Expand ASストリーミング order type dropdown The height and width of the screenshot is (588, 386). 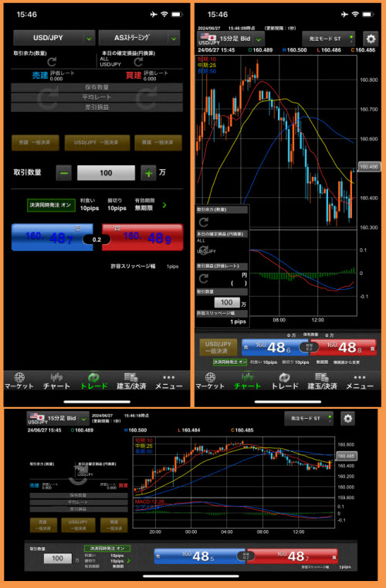click(140, 38)
